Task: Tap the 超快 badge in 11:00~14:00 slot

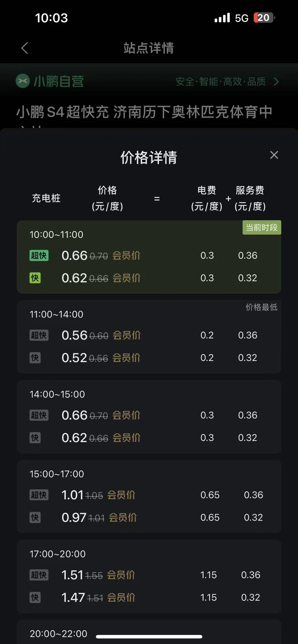Action: tap(39, 335)
